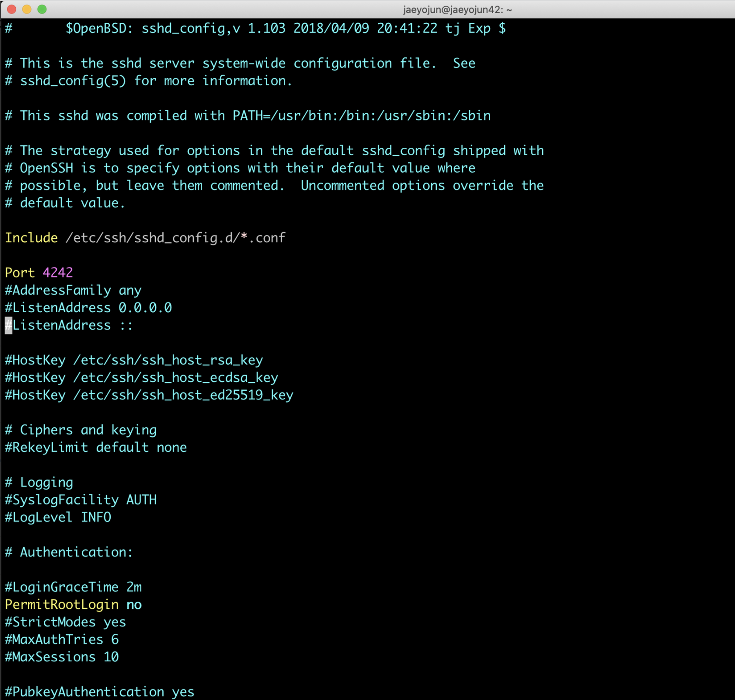The height and width of the screenshot is (700, 735).
Task: Click the #LoginGraceTime 2m line
Action: tap(73, 587)
